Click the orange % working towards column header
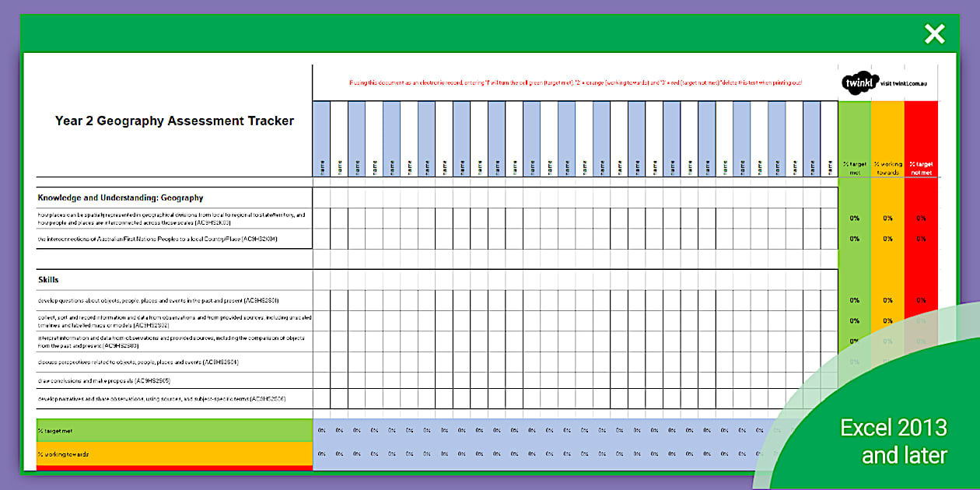This screenshot has height=490, width=980. coord(887,140)
